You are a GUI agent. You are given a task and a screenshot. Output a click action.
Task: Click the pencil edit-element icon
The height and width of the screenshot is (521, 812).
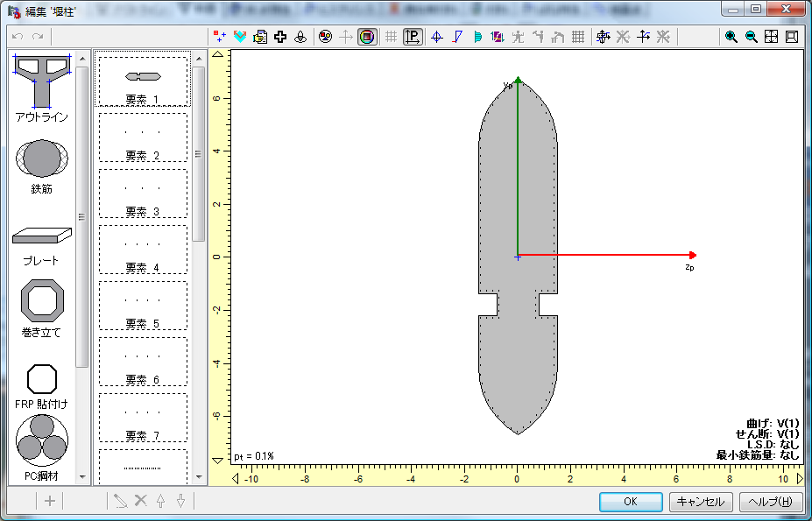tap(121, 501)
